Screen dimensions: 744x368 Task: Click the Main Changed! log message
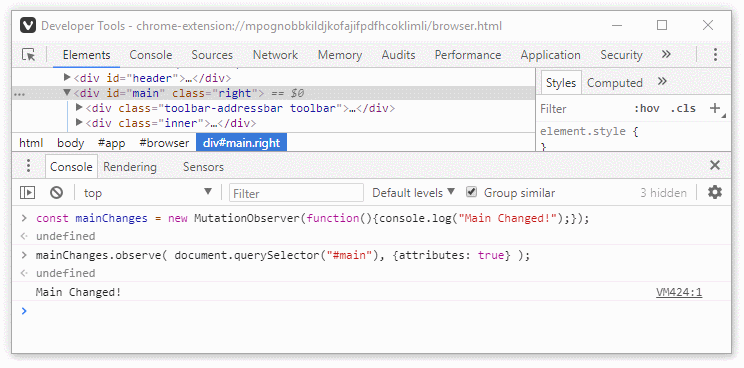pos(79,292)
